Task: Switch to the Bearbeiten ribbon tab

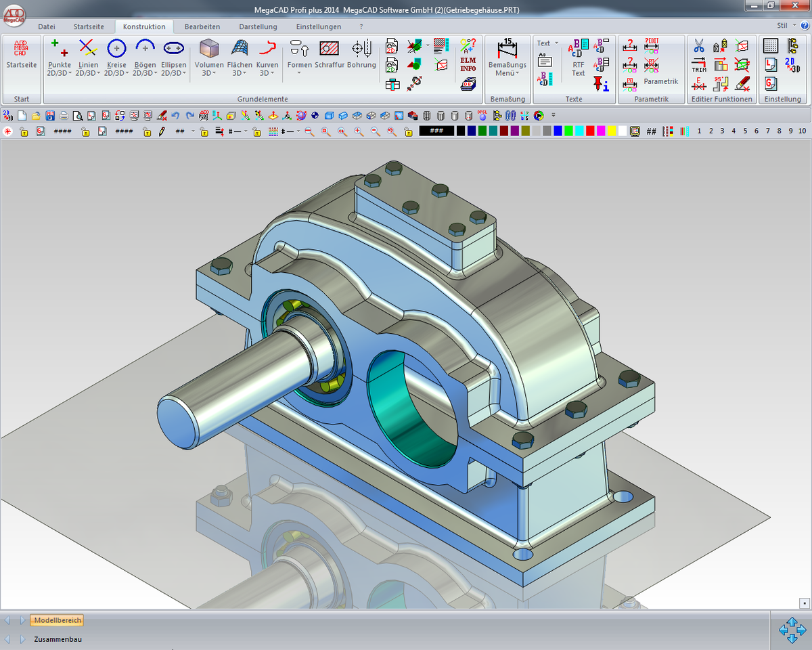Action: 202,26
